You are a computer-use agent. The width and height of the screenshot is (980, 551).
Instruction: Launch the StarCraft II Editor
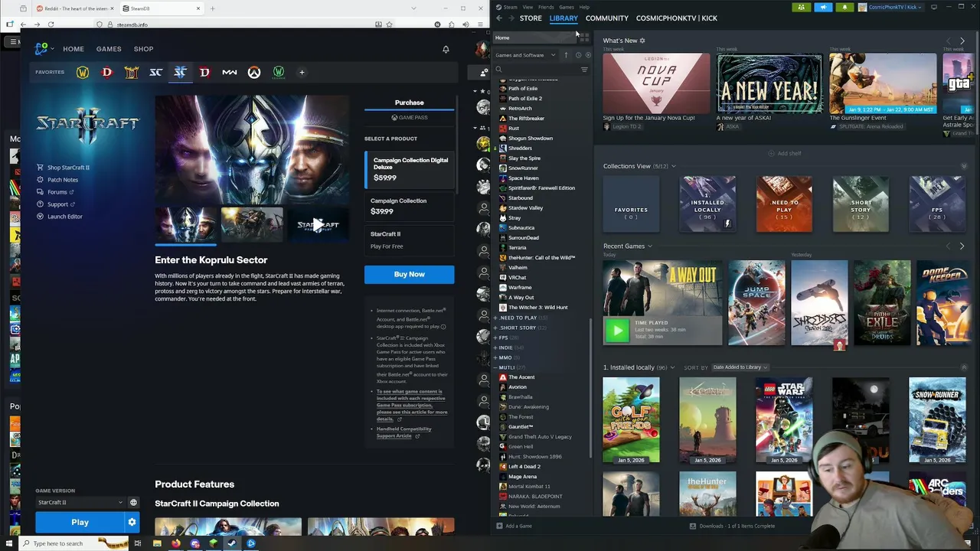click(64, 217)
